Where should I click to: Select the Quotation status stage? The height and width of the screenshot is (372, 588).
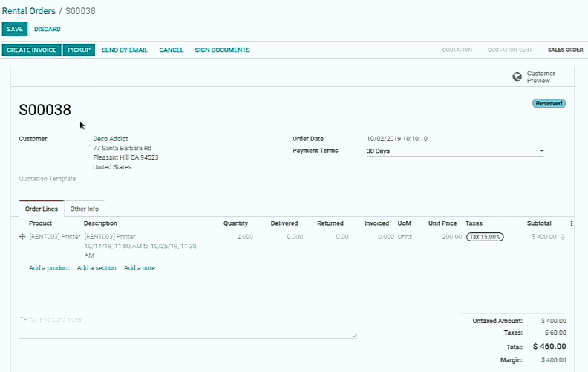(457, 50)
